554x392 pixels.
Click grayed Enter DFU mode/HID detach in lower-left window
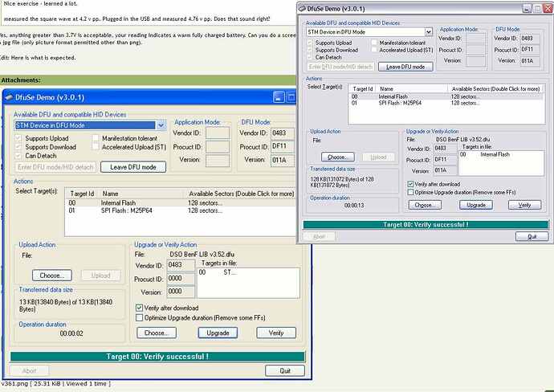(x=56, y=167)
